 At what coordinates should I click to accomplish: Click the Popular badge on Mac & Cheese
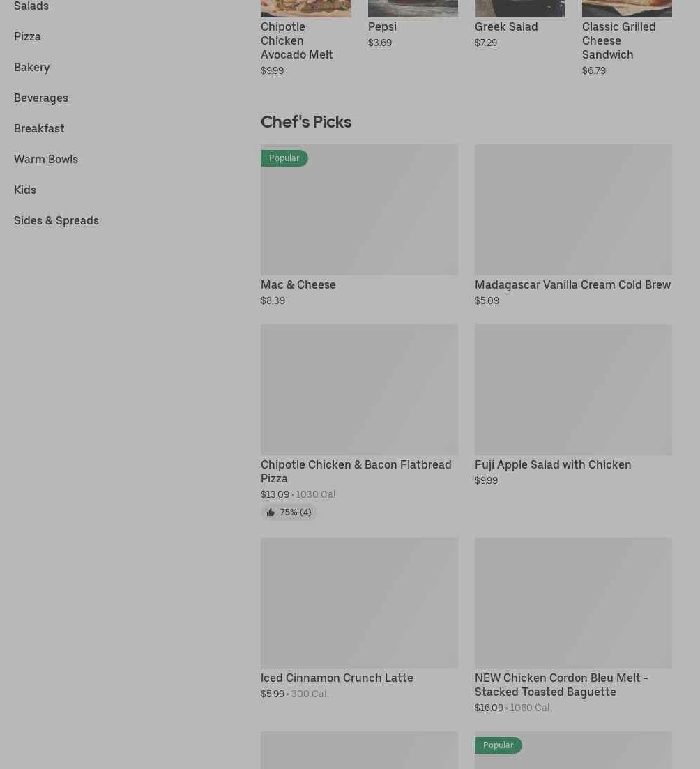tap(284, 158)
